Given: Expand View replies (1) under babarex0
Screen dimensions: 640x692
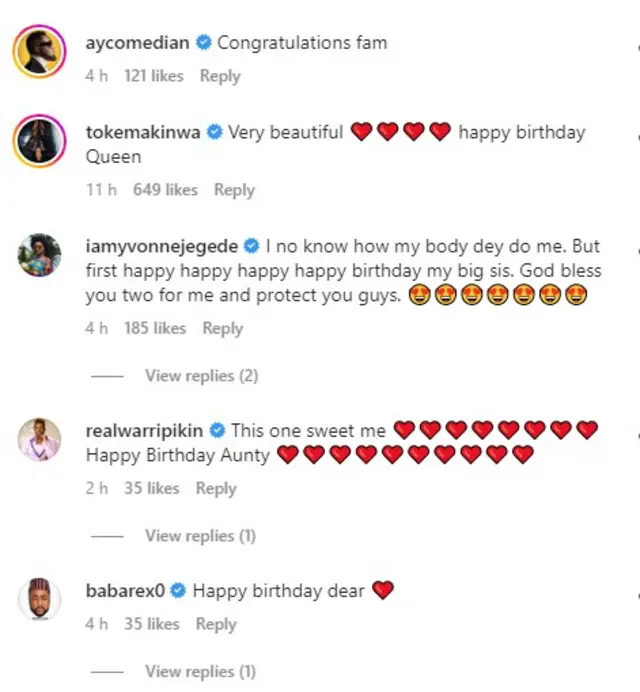Looking at the screenshot, I should pyautogui.click(x=200, y=671).
